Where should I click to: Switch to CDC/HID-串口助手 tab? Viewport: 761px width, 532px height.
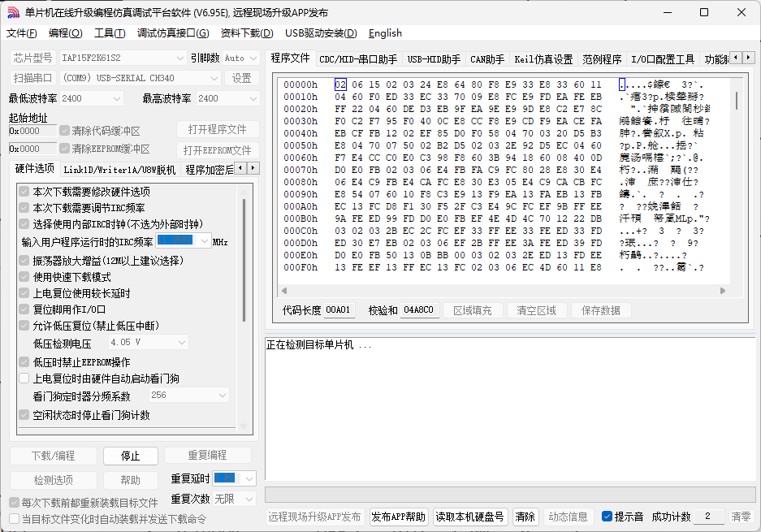pyautogui.click(x=358, y=59)
